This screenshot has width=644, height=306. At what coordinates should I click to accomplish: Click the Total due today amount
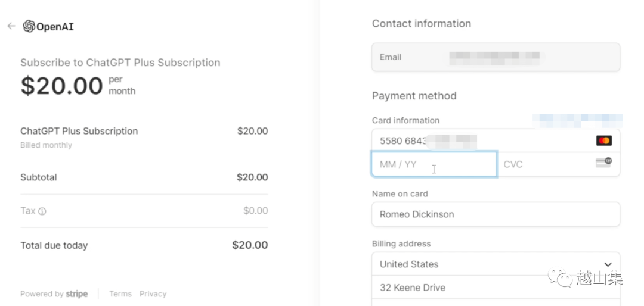(x=249, y=245)
